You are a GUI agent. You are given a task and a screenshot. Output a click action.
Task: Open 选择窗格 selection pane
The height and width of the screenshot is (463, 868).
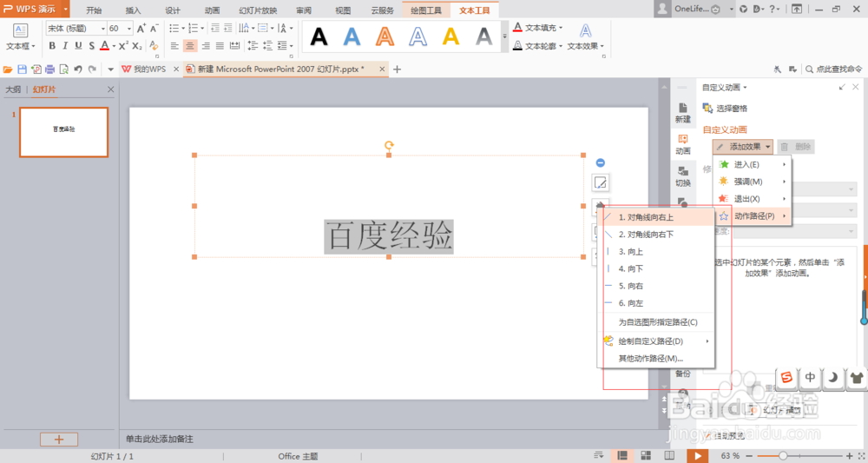pos(725,108)
